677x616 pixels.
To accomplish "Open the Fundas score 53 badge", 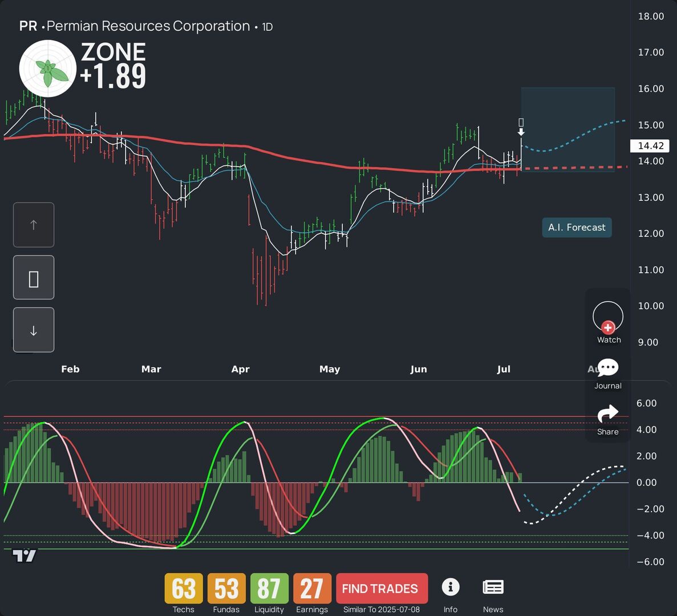I will 226,589.
